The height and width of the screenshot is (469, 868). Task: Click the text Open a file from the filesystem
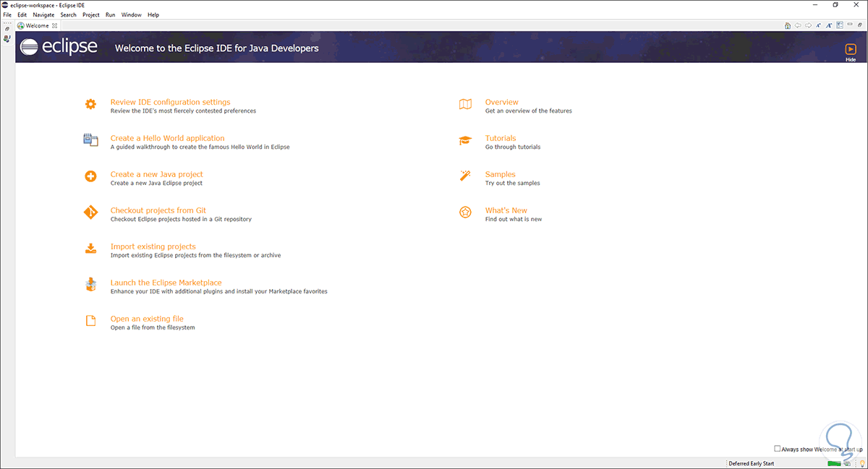coord(152,327)
